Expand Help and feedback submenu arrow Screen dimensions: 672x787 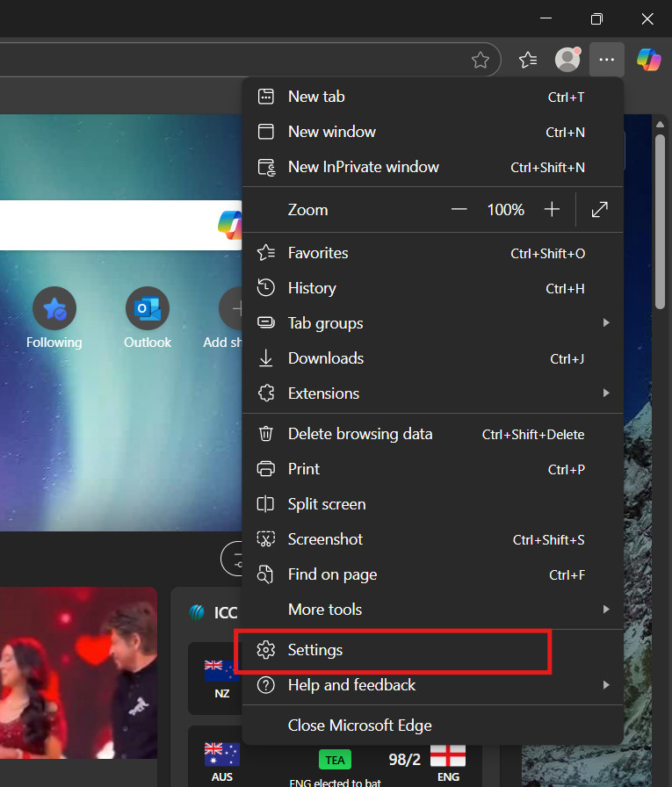[606, 684]
